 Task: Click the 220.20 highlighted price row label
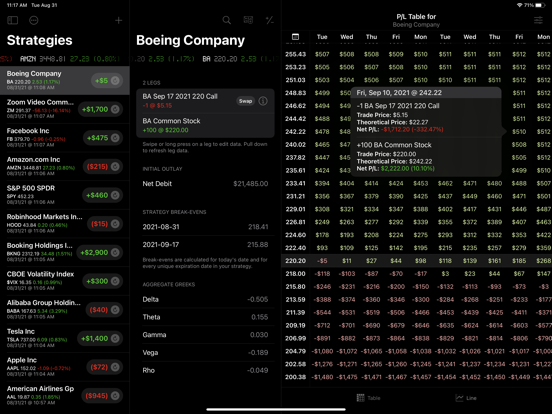pos(295,261)
